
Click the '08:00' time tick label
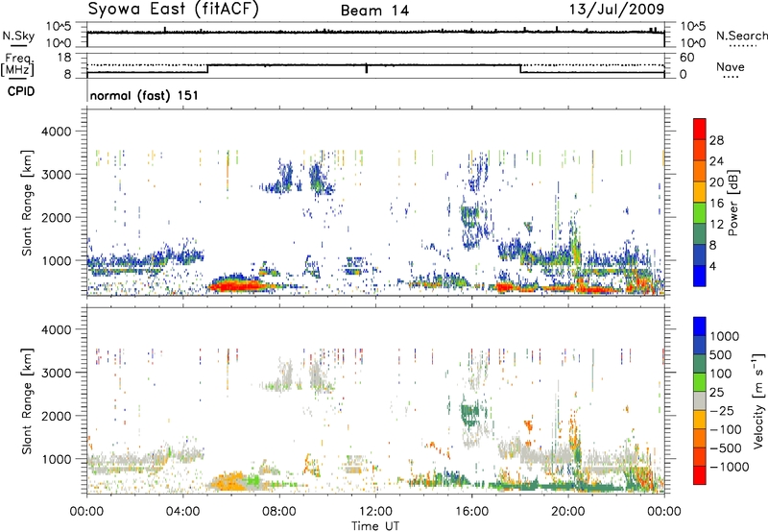[x=279, y=512]
